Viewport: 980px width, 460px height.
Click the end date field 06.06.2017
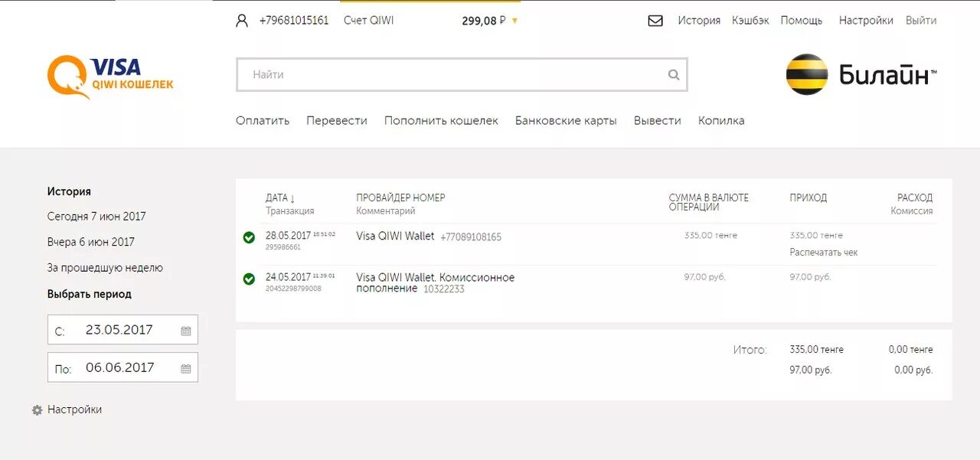click(122, 367)
